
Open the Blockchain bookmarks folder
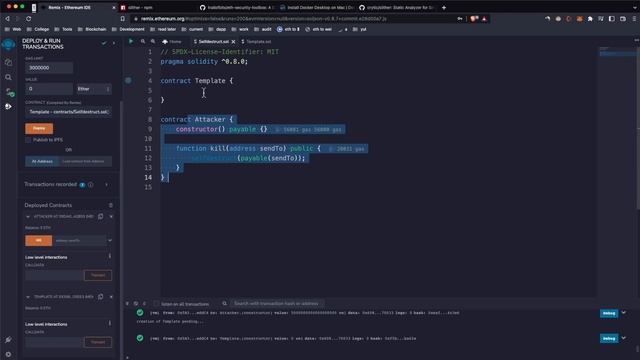92,29
